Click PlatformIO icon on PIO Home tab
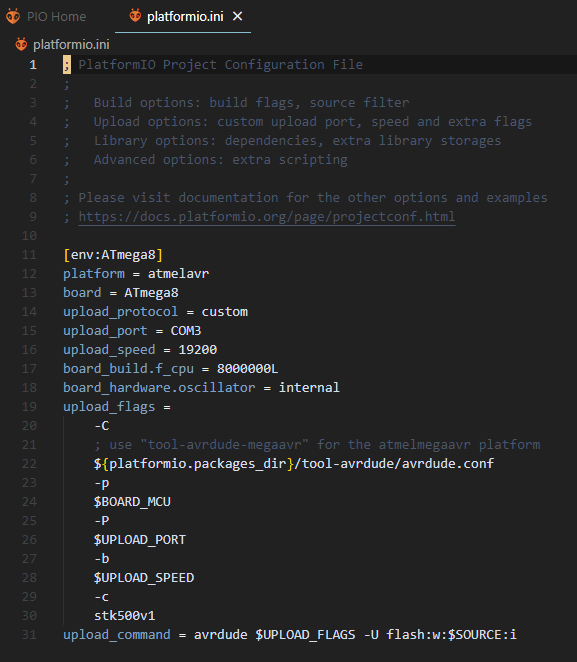577x662 pixels. [13, 16]
